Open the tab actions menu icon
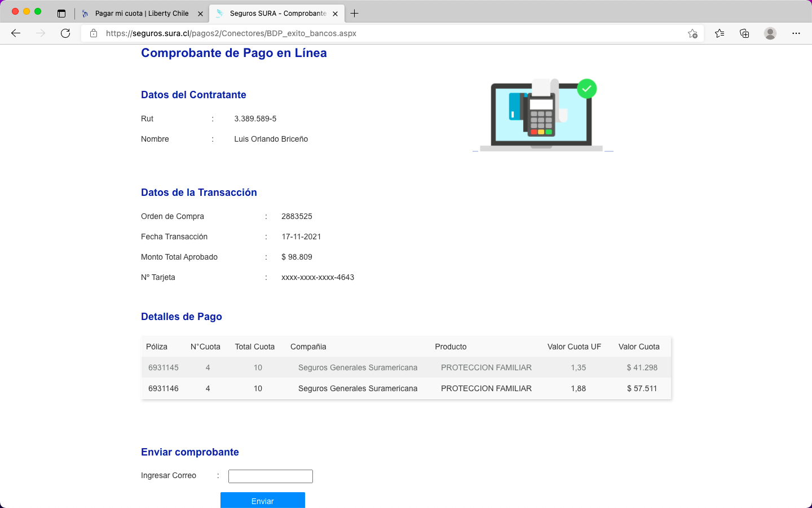The width and height of the screenshot is (812, 508). 61,14
